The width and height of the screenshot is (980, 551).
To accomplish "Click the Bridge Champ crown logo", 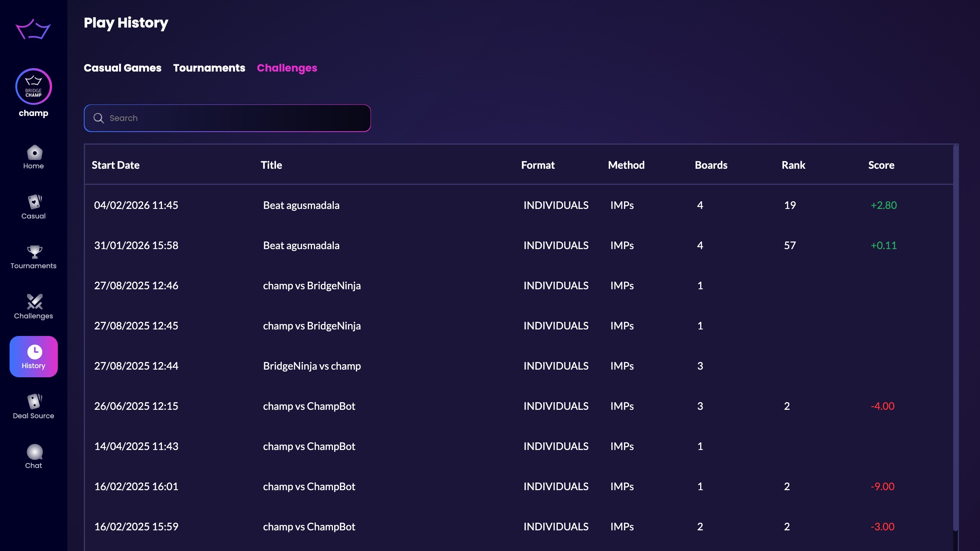I will (34, 29).
